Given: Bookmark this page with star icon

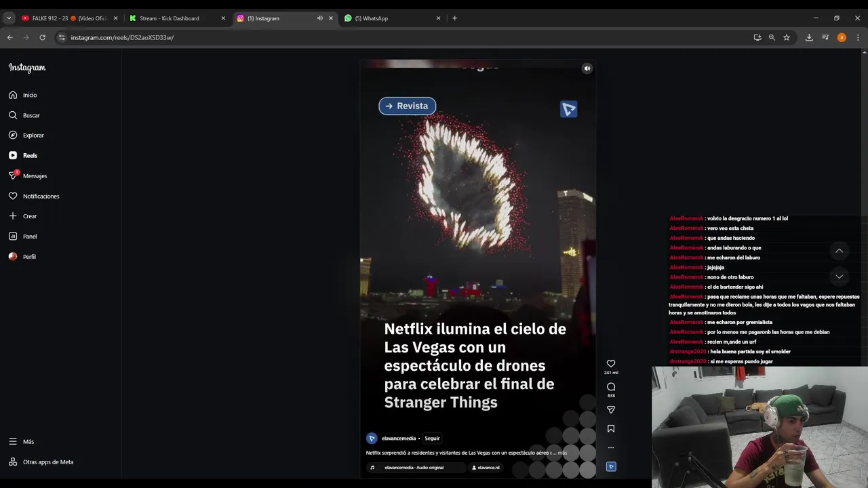Looking at the screenshot, I should (787, 37).
